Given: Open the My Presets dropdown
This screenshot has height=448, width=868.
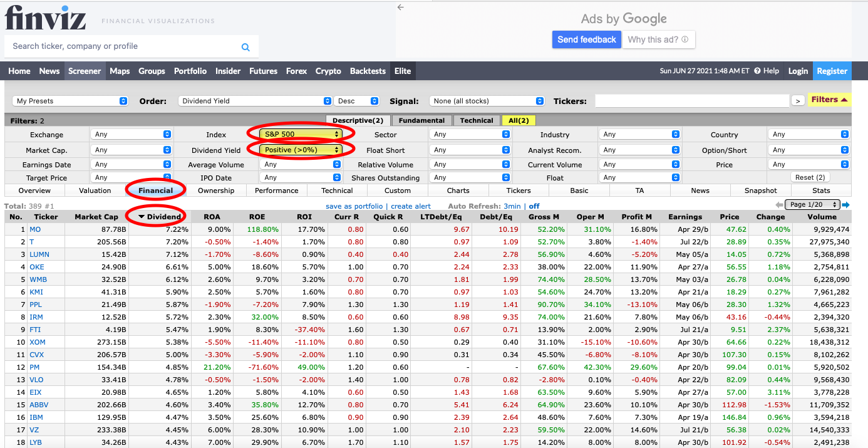Looking at the screenshot, I should point(70,101).
